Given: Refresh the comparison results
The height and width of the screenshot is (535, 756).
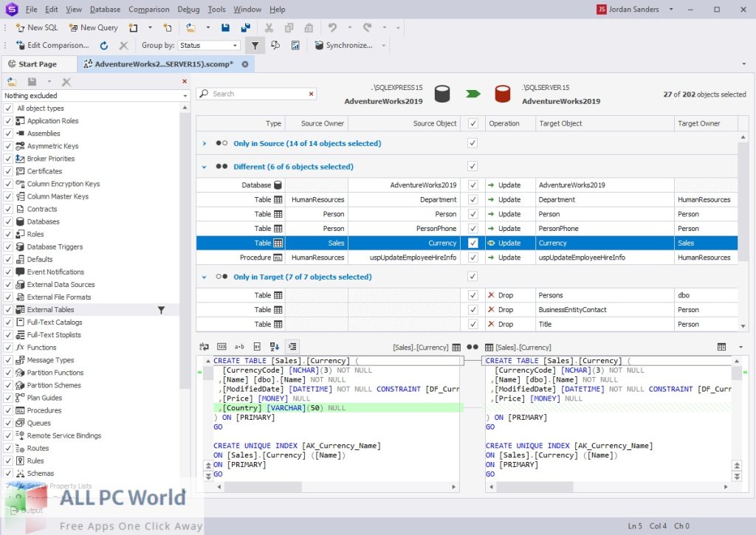Looking at the screenshot, I should (x=103, y=45).
